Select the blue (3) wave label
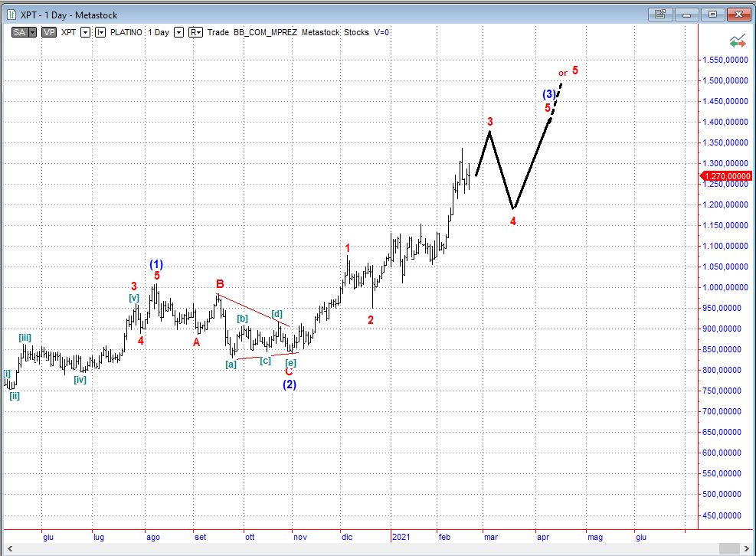The image size is (756, 556). [550, 94]
